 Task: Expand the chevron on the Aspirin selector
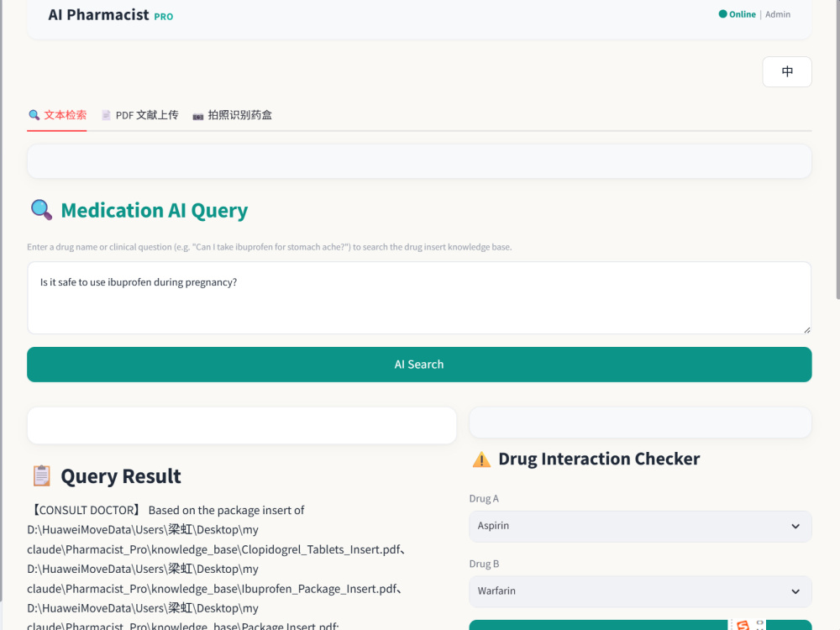(x=795, y=526)
